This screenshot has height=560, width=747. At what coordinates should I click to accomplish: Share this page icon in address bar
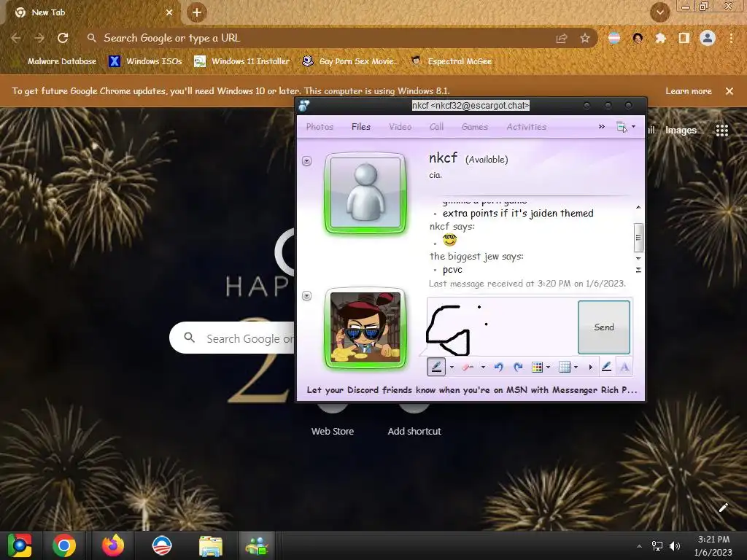pyautogui.click(x=562, y=39)
